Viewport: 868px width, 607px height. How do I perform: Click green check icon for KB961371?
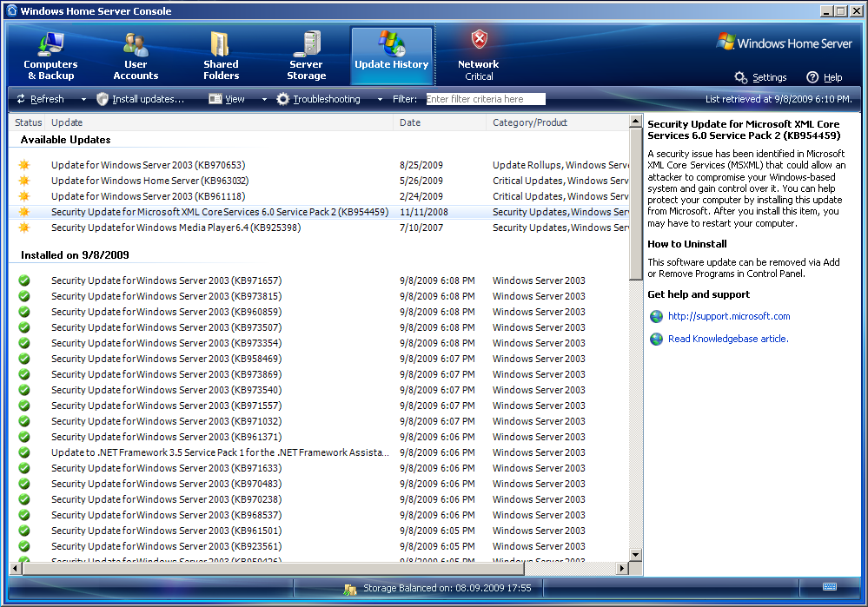(x=23, y=437)
